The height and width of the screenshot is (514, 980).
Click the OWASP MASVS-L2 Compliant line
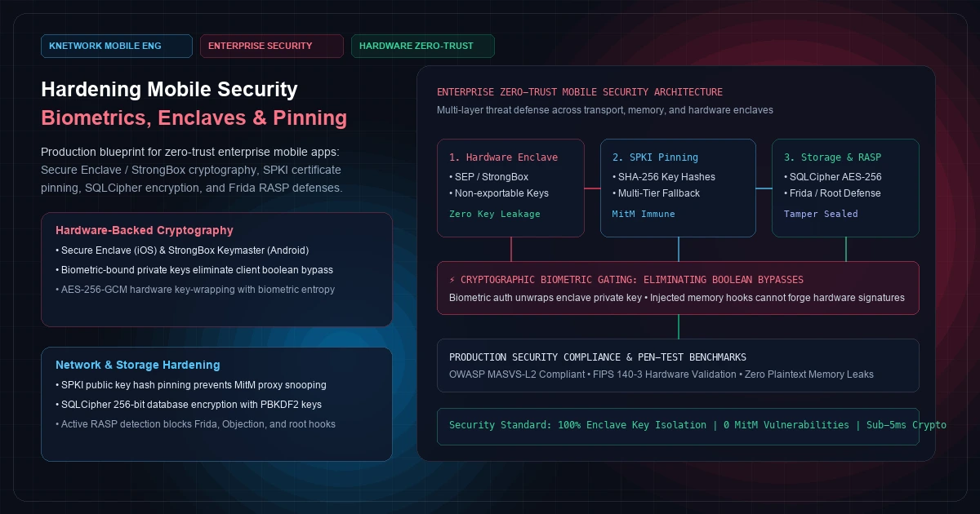pos(661,374)
